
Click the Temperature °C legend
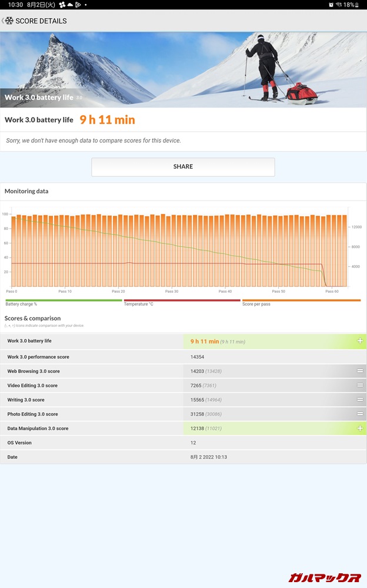tap(139, 304)
